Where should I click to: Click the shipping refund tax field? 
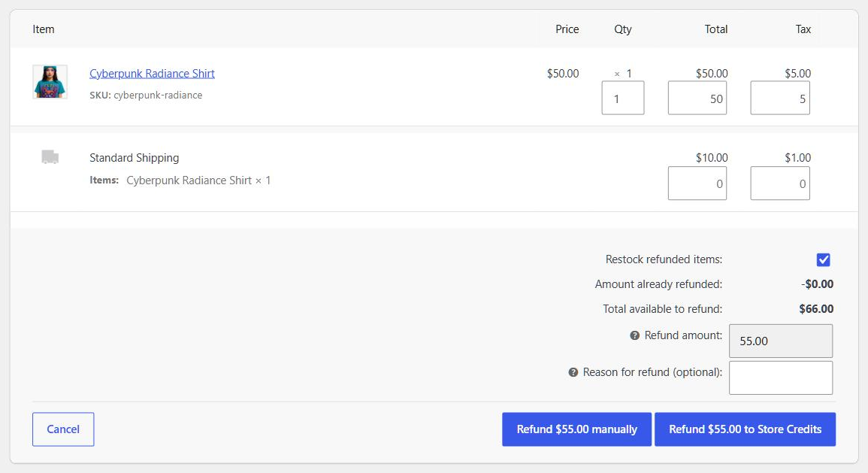click(x=780, y=183)
